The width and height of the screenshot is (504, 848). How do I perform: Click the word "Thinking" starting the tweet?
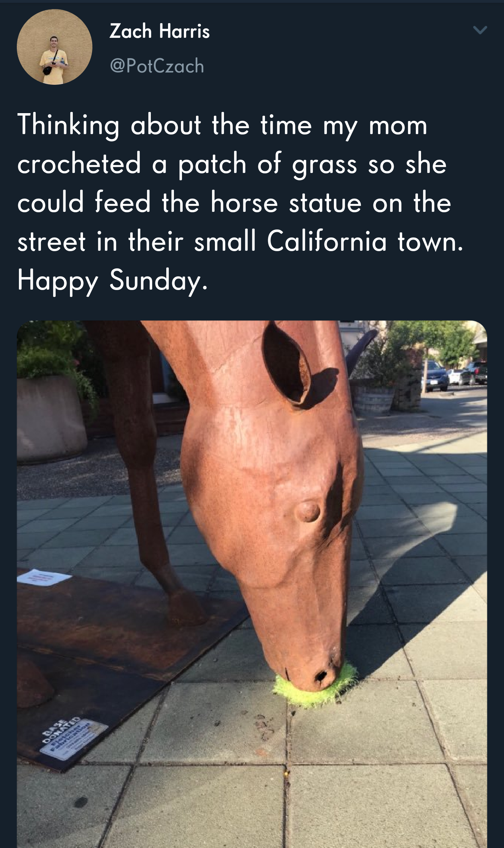(68, 125)
